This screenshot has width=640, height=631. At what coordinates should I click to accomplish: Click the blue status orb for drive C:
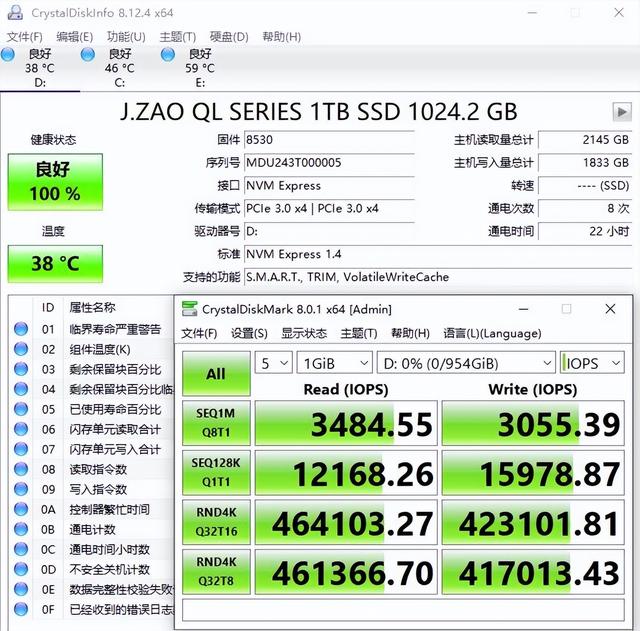coord(88,54)
